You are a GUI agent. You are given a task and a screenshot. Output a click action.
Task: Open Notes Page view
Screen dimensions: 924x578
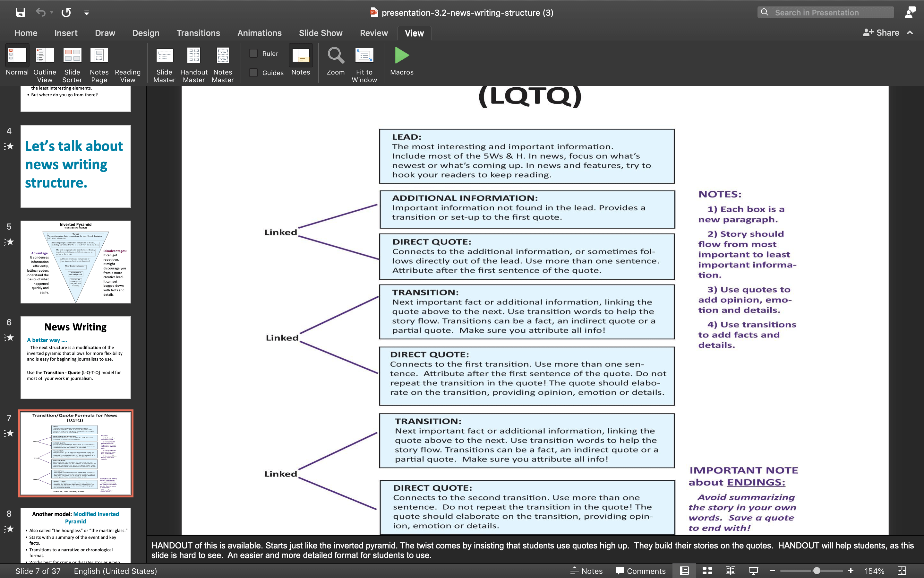(x=99, y=64)
